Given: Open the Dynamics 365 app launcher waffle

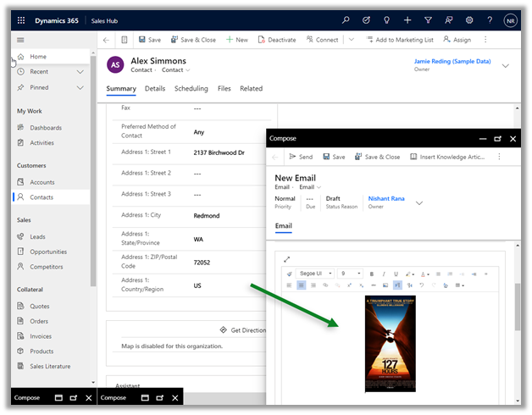Looking at the screenshot, I should pyautogui.click(x=21, y=19).
